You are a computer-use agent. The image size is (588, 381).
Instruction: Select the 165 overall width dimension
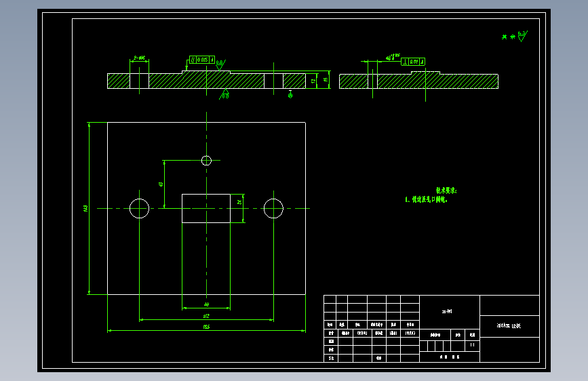(206, 327)
